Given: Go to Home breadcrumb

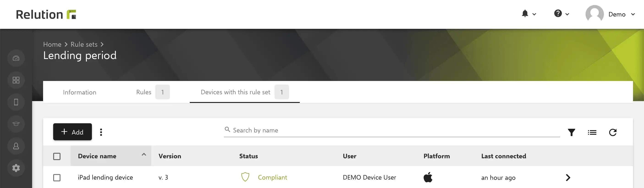Looking at the screenshot, I should click(x=52, y=44).
